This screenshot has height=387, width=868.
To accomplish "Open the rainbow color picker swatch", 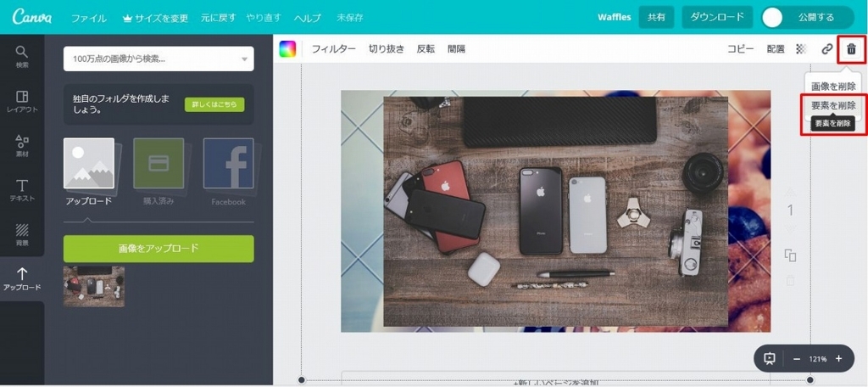I will (287, 48).
